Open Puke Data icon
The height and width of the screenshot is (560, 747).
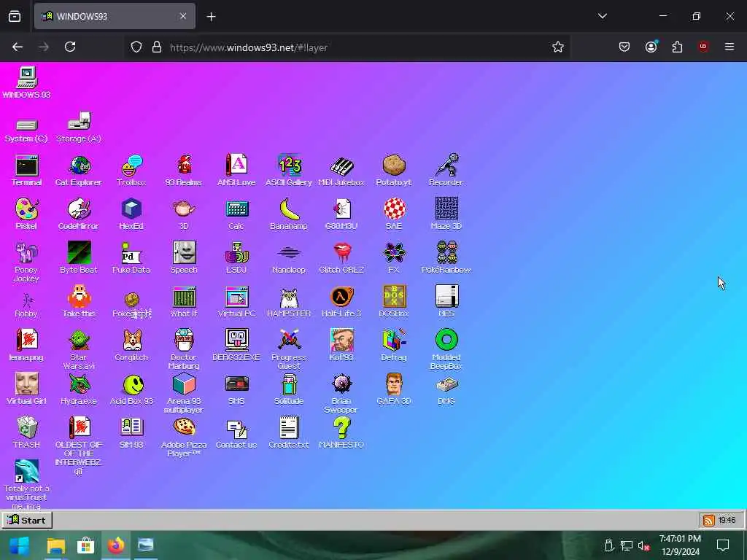coord(131,253)
